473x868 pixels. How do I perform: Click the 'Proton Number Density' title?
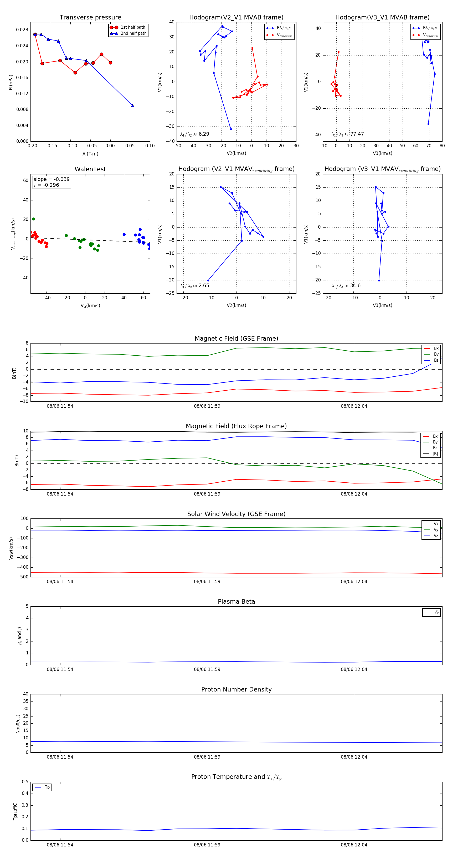tap(236, 689)
